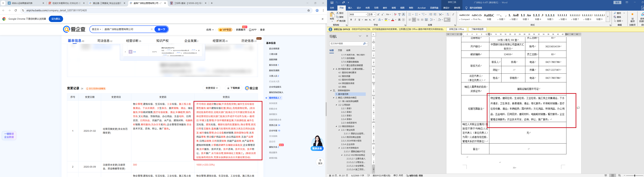This screenshot has height=177, width=644.
Task: Open the 变更项目 filter dropdown
Action: 212,88
